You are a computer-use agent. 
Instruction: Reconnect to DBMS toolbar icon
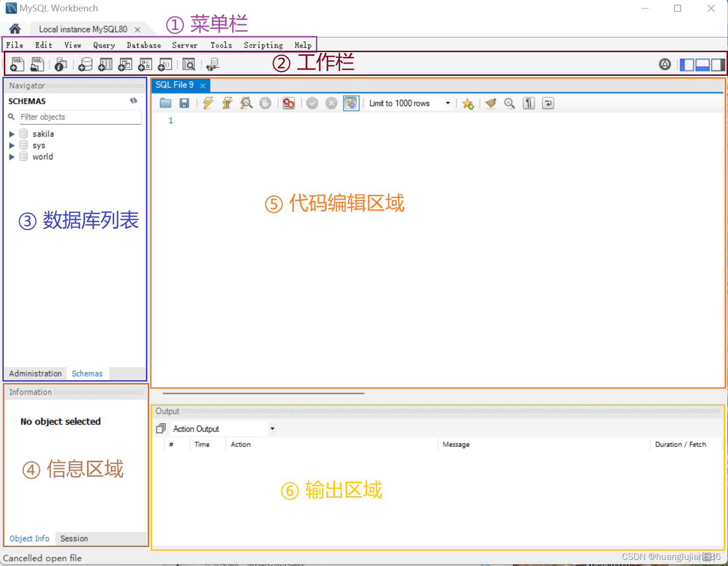(x=213, y=64)
